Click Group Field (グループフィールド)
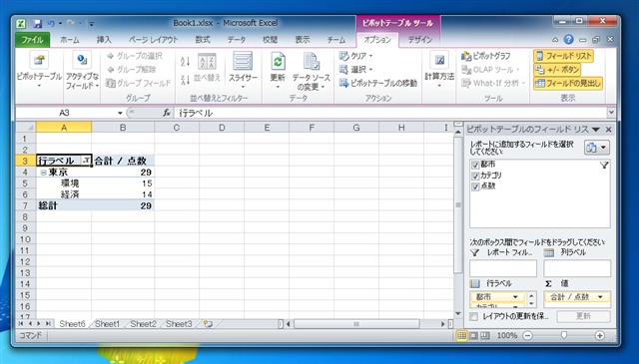639x364 pixels. coord(139,83)
